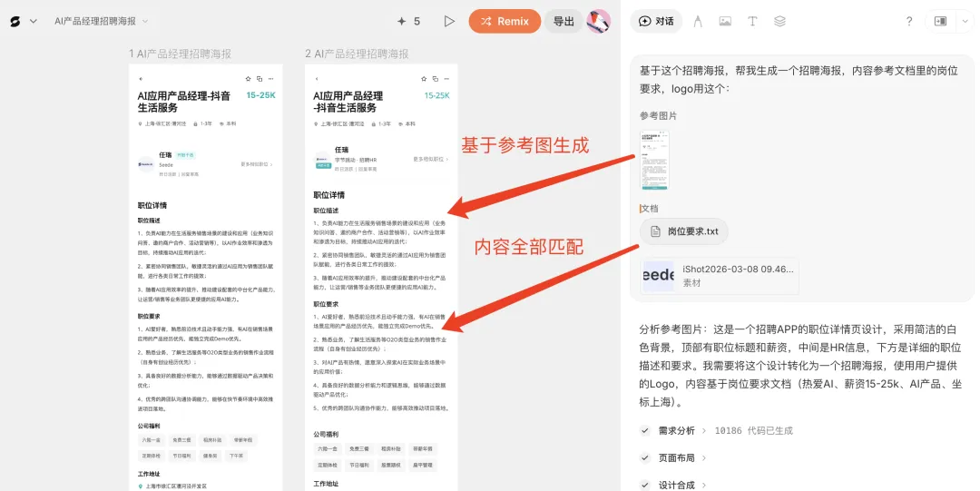The height and width of the screenshot is (491, 980).
Task: Expand the 需求分析 step
Action: [677, 431]
